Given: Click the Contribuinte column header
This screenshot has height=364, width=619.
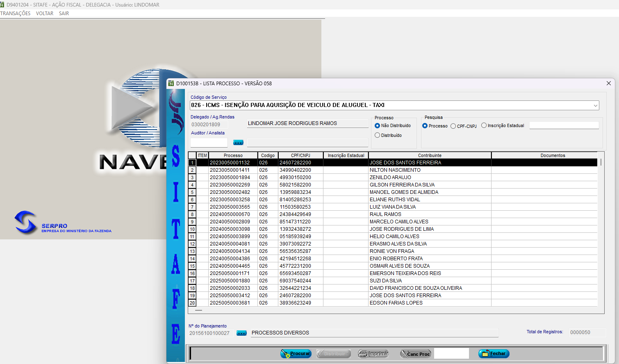Looking at the screenshot, I should tap(430, 155).
